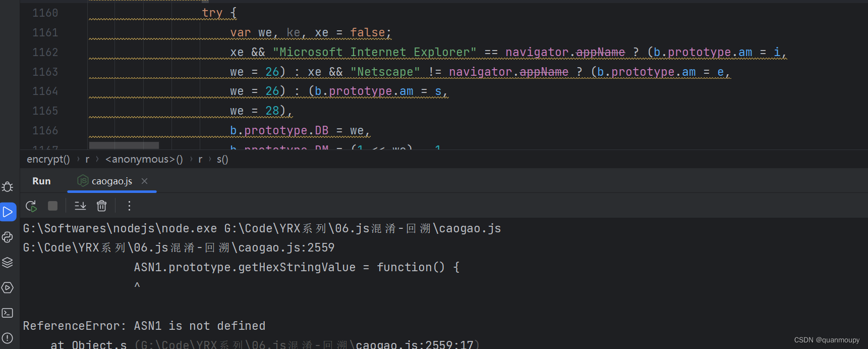
Task: Open the Run tool window icon
Action: click(x=8, y=212)
